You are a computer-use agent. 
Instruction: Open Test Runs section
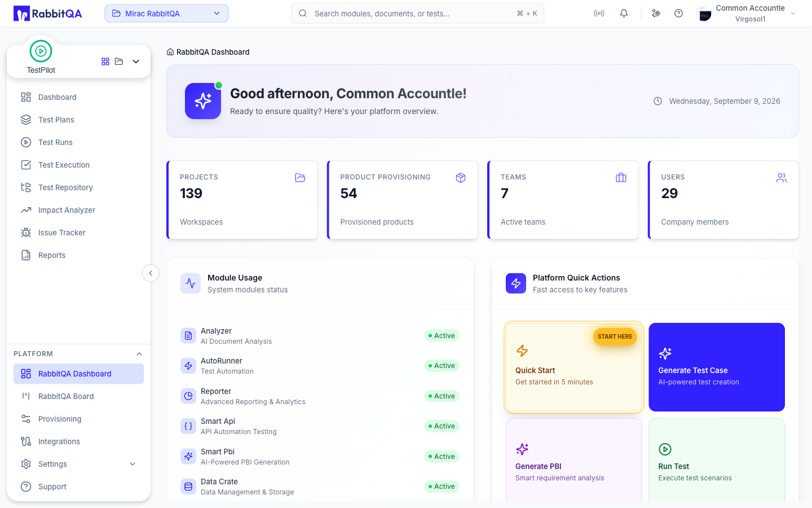tap(78, 142)
